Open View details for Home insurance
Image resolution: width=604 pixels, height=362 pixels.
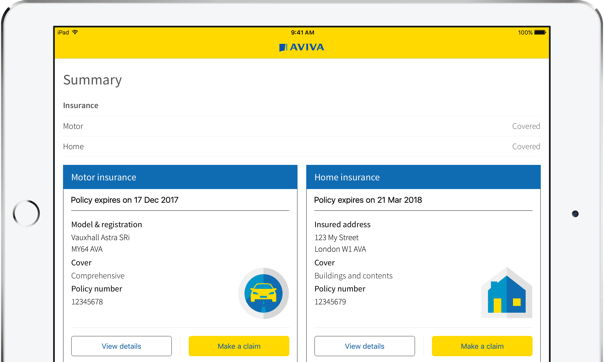pos(364,346)
